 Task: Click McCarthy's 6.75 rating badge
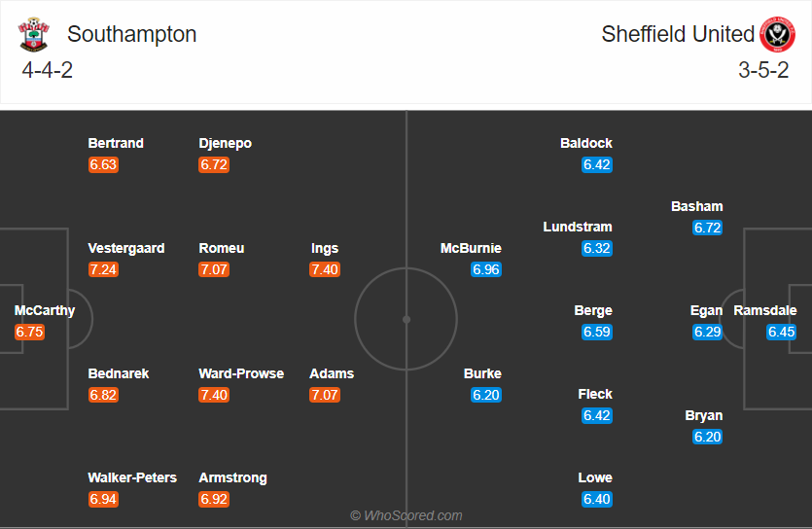[x=30, y=332]
